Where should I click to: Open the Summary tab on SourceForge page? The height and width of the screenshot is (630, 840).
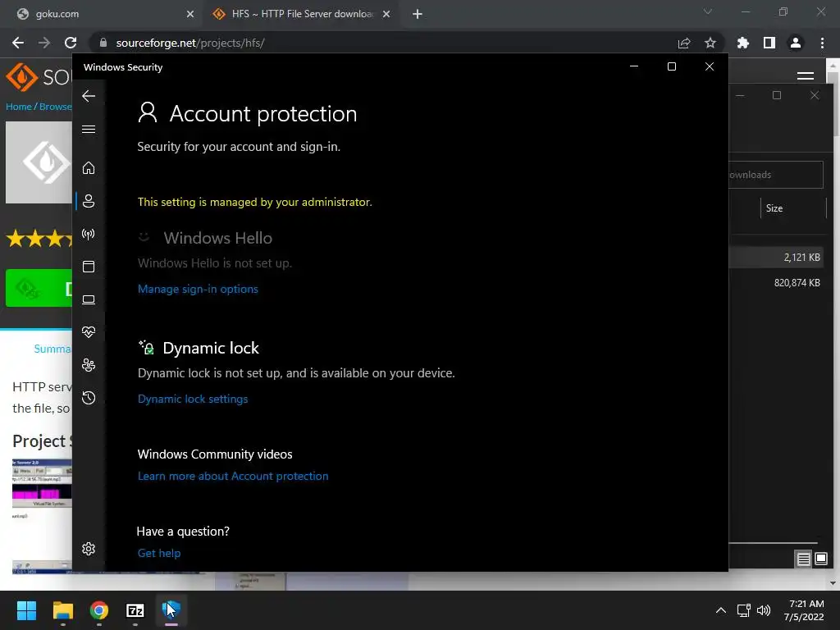pos(52,349)
